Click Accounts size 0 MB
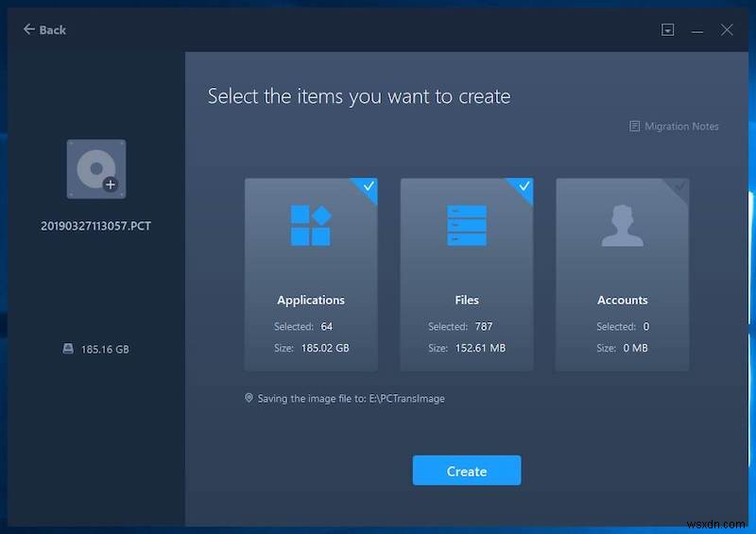Screen dimensions: 756x534 point(635,349)
